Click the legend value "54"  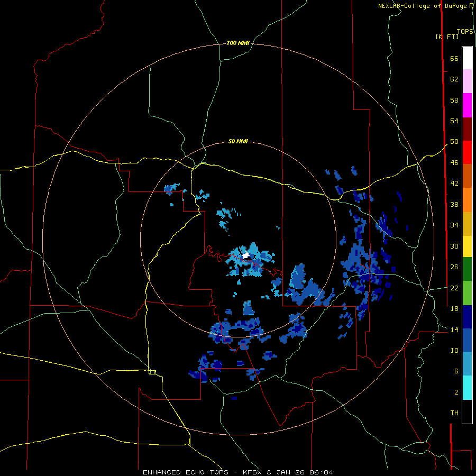pos(454,121)
